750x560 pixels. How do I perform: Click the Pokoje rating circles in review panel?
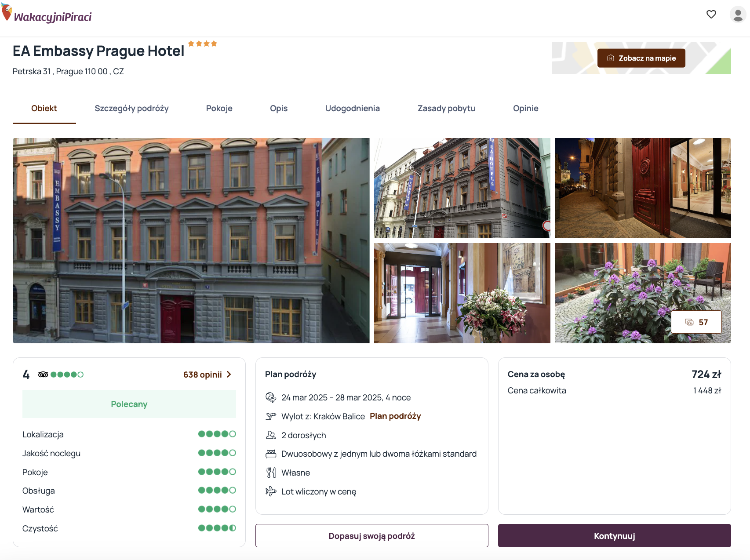pos(217,472)
